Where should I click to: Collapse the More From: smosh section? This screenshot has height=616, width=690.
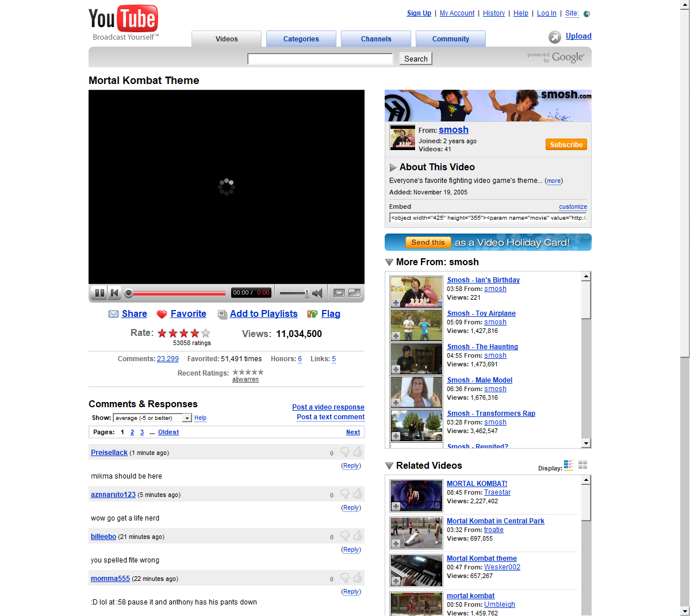(389, 262)
